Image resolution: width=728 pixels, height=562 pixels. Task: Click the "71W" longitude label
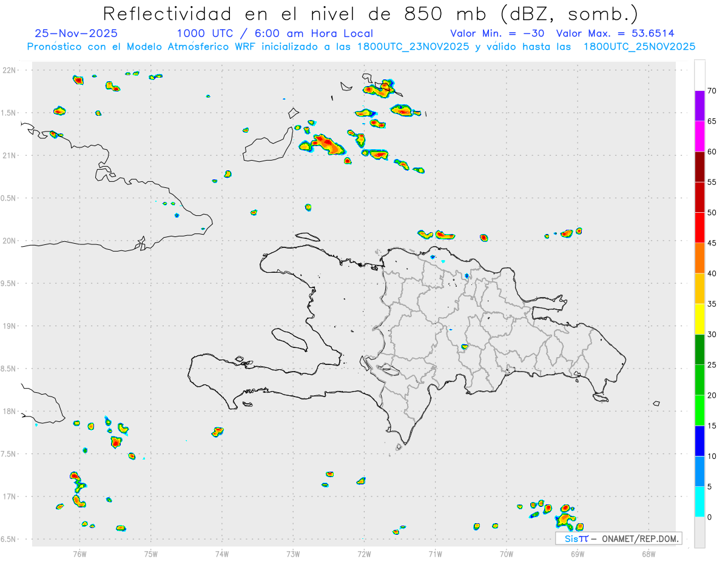point(435,553)
